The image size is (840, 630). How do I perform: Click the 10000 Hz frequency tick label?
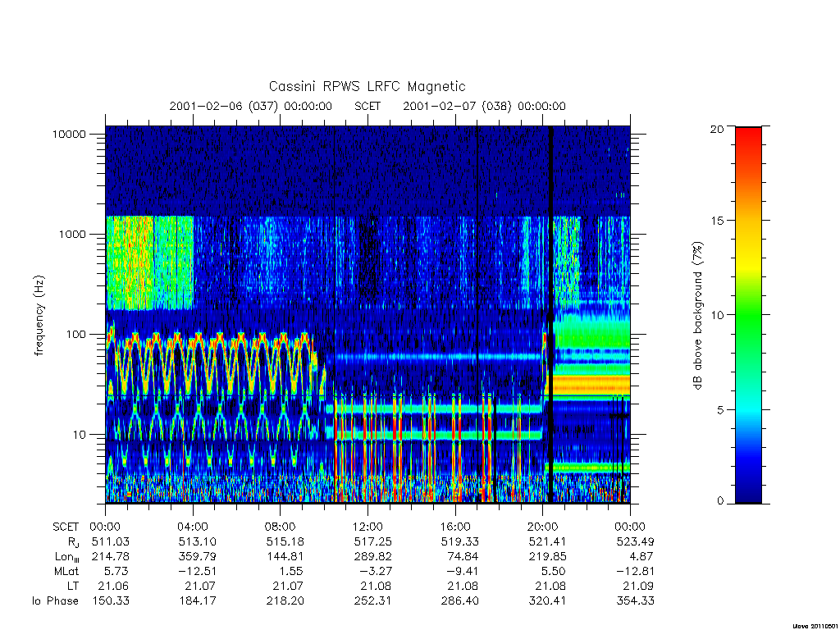coord(69,134)
